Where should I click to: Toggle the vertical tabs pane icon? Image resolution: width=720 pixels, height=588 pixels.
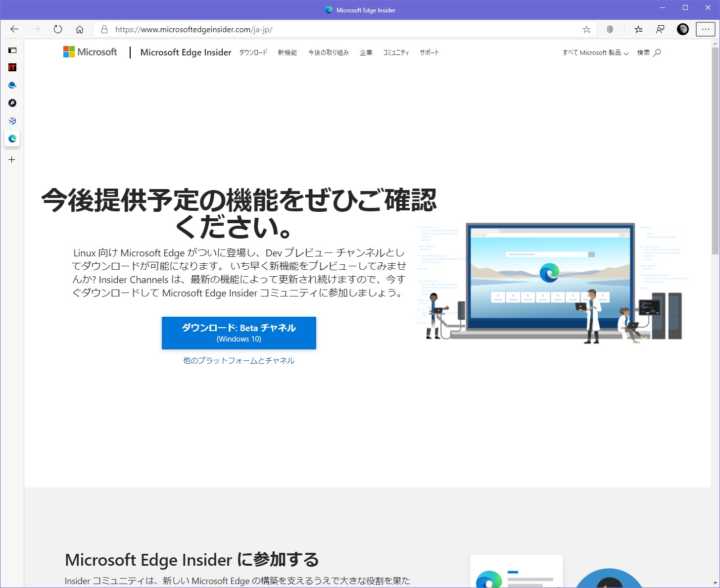12,50
